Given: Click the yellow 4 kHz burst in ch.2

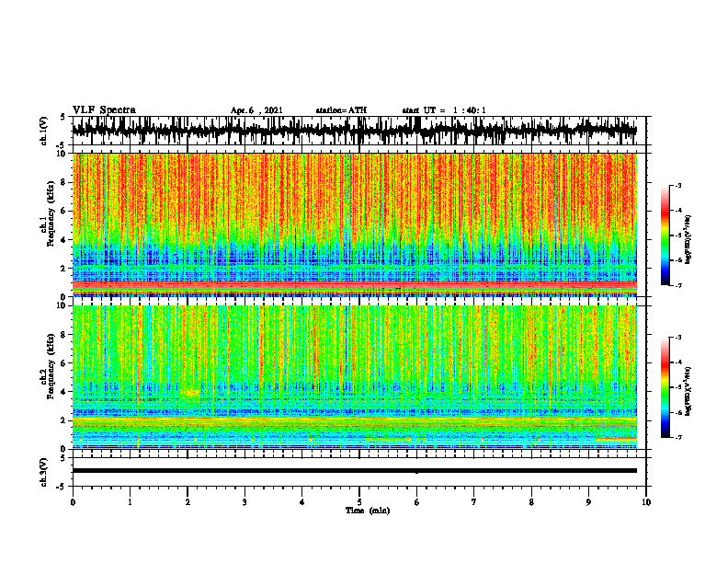Looking at the screenshot, I should click(x=190, y=393).
